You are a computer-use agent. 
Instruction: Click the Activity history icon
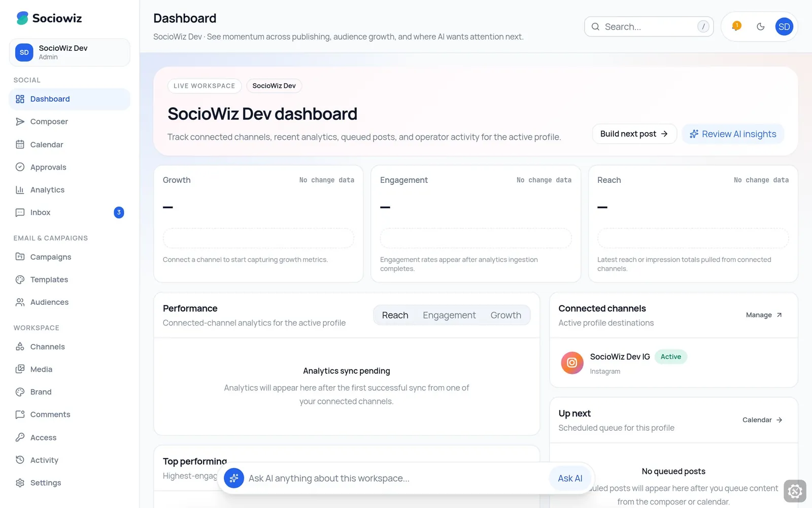[x=20, y=460]
